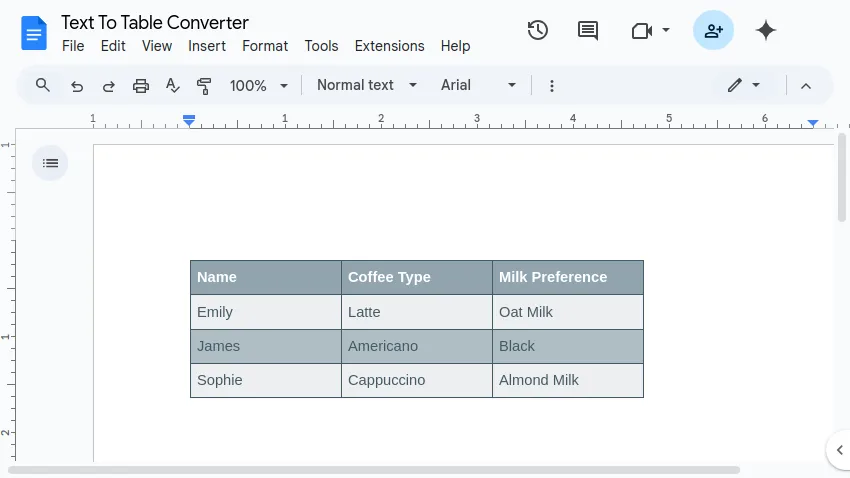Open the Insert menu
The height and width of the screenshot is (478, 850).
tap(207, 46)
